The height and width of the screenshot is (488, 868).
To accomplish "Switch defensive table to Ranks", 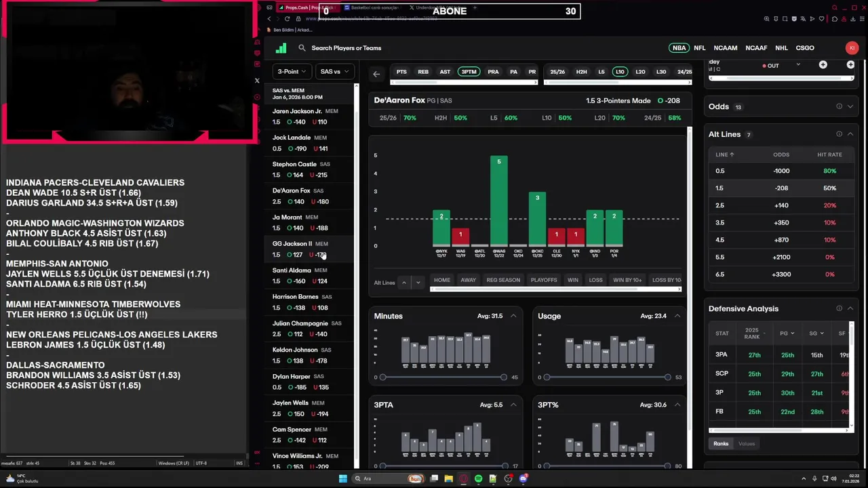I will [x=721, y=444].
